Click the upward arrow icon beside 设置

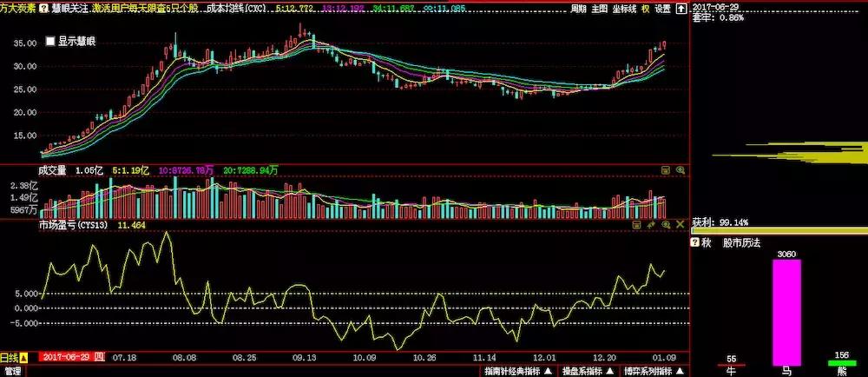pyautogui.click(x=680, y=9)
